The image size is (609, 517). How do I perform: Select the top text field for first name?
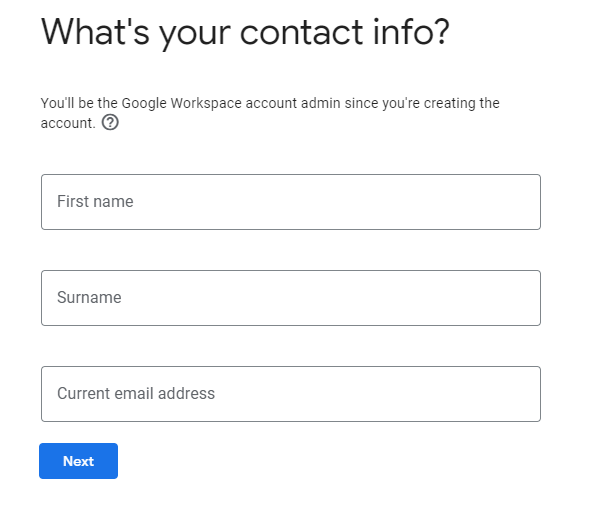(291, 202)
